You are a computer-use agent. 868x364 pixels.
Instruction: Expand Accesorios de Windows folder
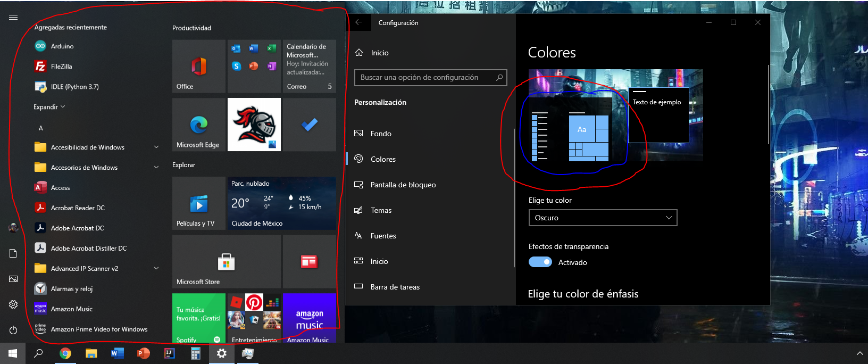click(97, 168)
